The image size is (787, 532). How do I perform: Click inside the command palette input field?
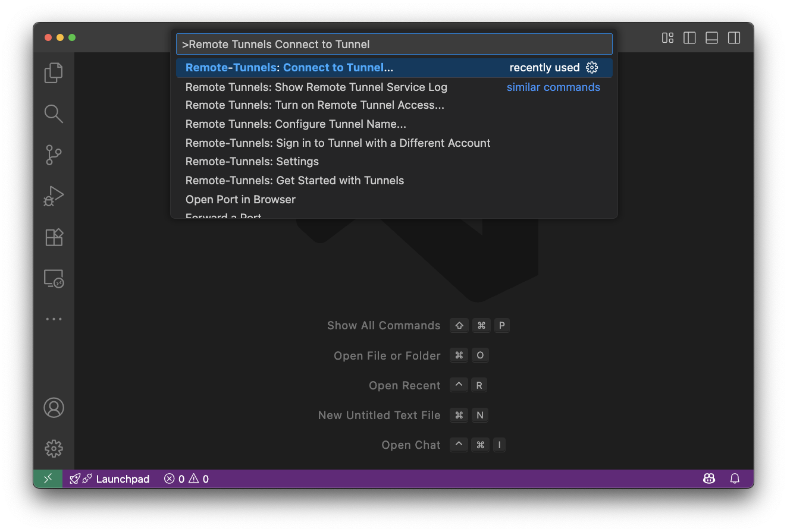click(x=394, y=43)
